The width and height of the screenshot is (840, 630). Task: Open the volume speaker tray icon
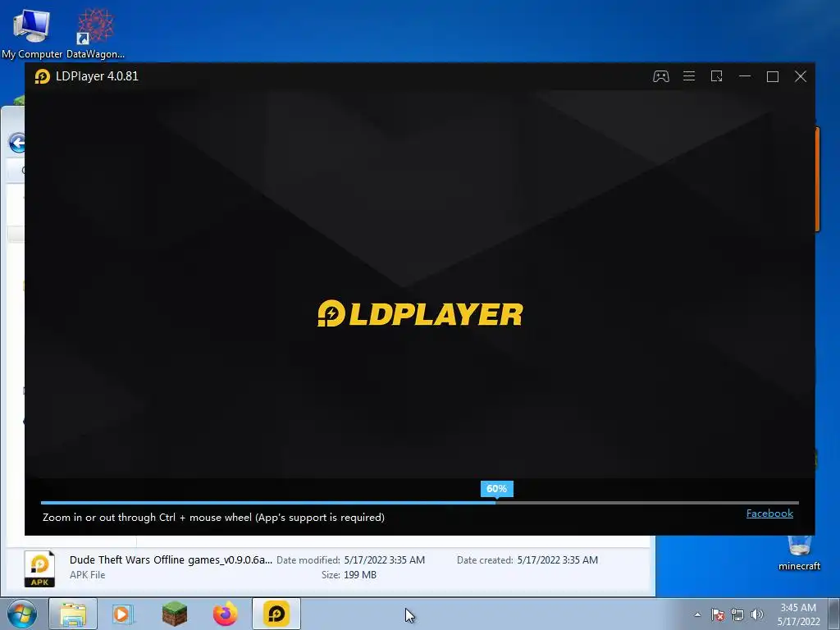[x=756, y=614]
